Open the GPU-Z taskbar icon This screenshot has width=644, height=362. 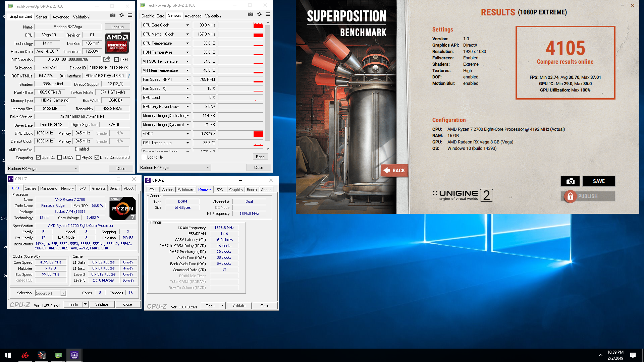58,355
